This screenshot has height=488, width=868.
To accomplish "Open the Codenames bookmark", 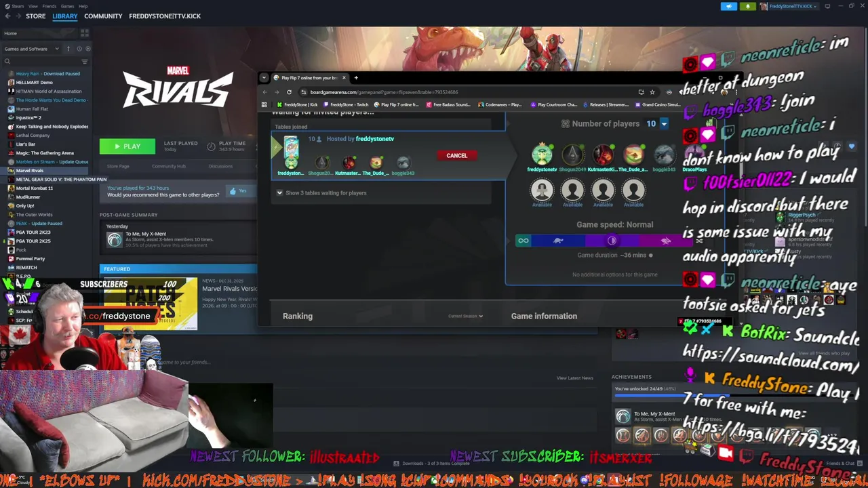I will tap(500, 104).
